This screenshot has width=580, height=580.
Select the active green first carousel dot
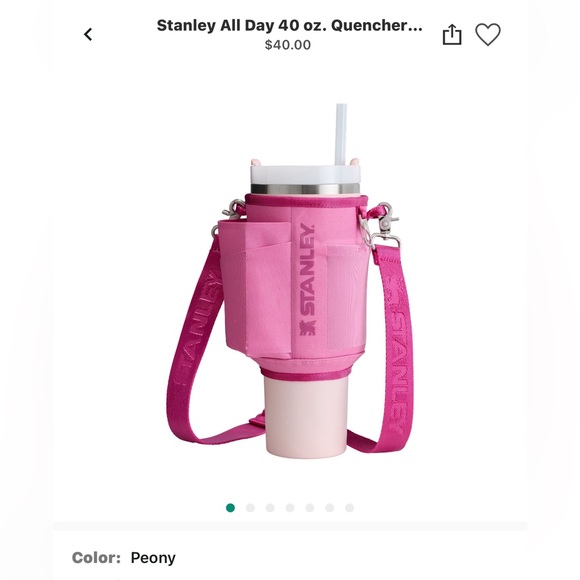[x=230, y=508]
